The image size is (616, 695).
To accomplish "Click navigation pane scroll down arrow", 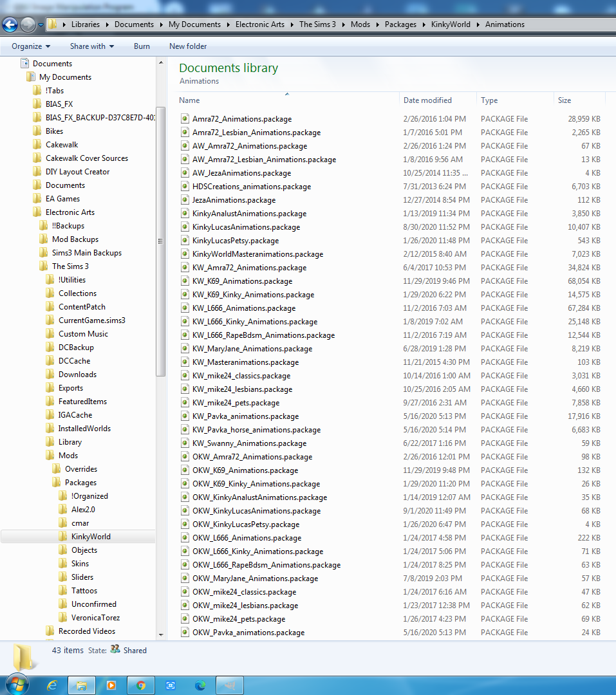I will click(x=161, y=635).
